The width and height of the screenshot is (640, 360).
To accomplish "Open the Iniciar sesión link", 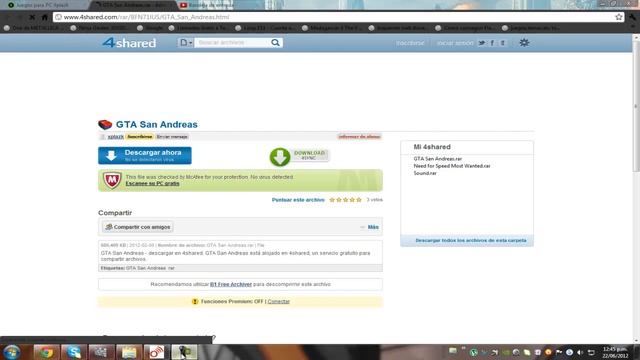I will [455, 43].
